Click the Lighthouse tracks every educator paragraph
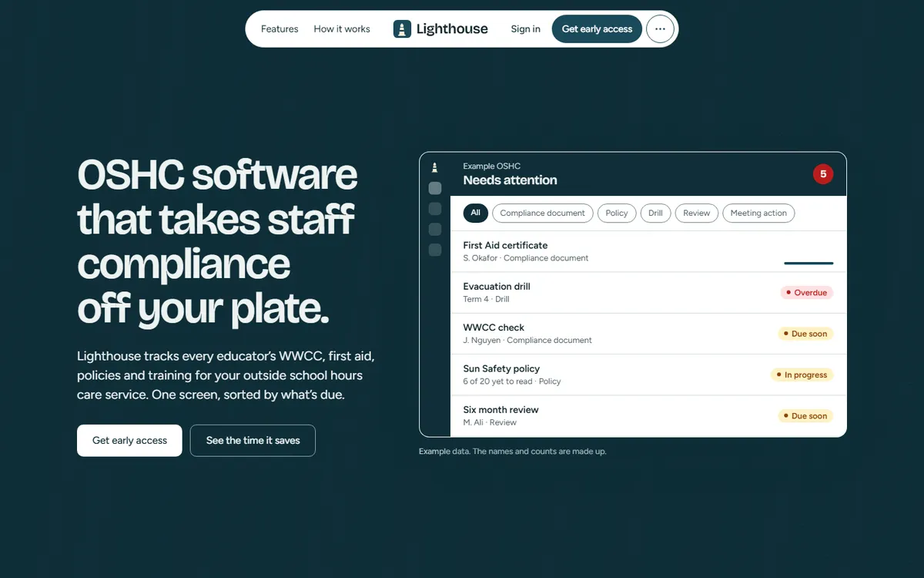The image size is (924, 578). (x=226, y=375)
